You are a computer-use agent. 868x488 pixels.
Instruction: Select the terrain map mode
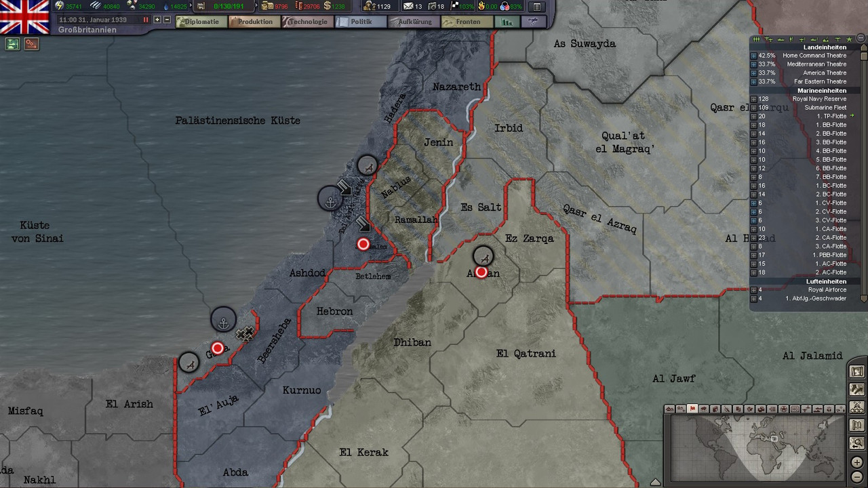point(670,409)
